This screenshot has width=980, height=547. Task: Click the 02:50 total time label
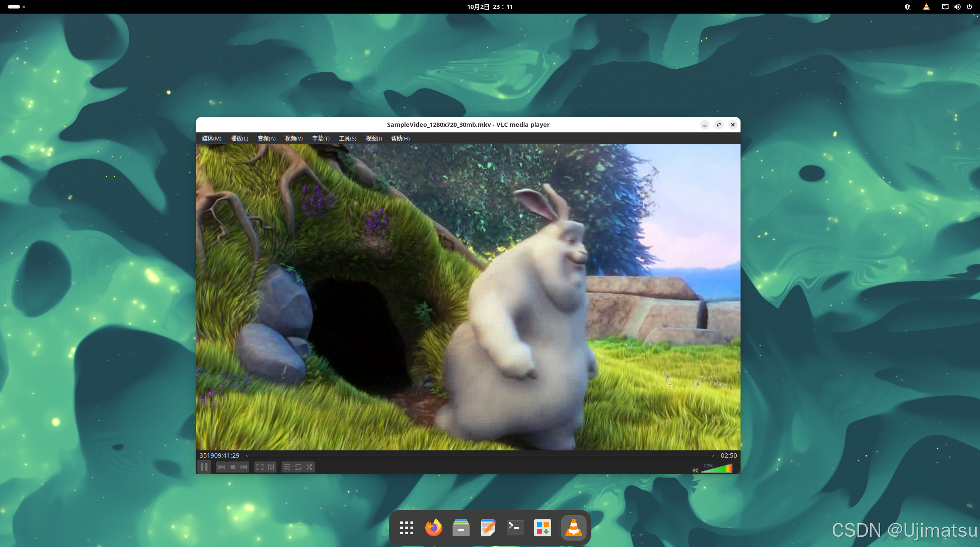729,455
